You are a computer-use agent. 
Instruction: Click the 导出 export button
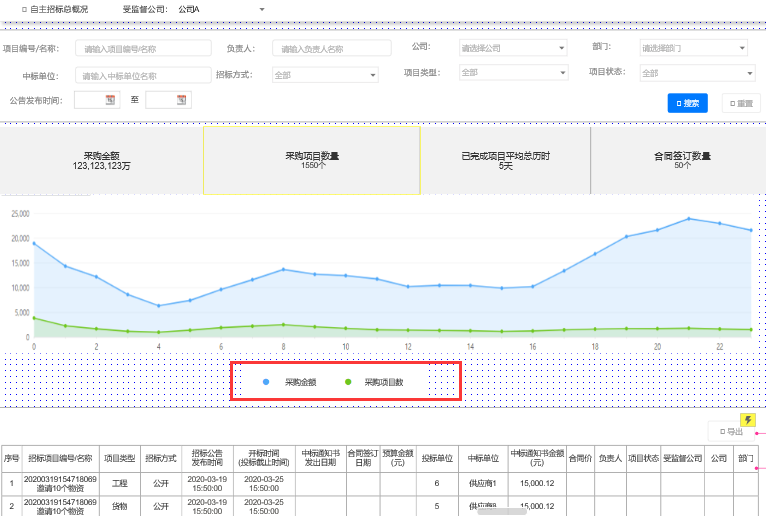(x=731, y=431)
